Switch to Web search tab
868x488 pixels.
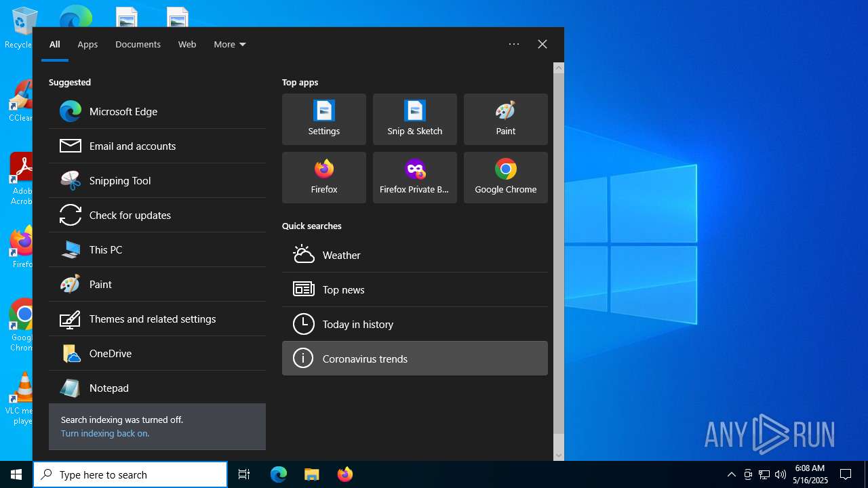tap(187, 44)
